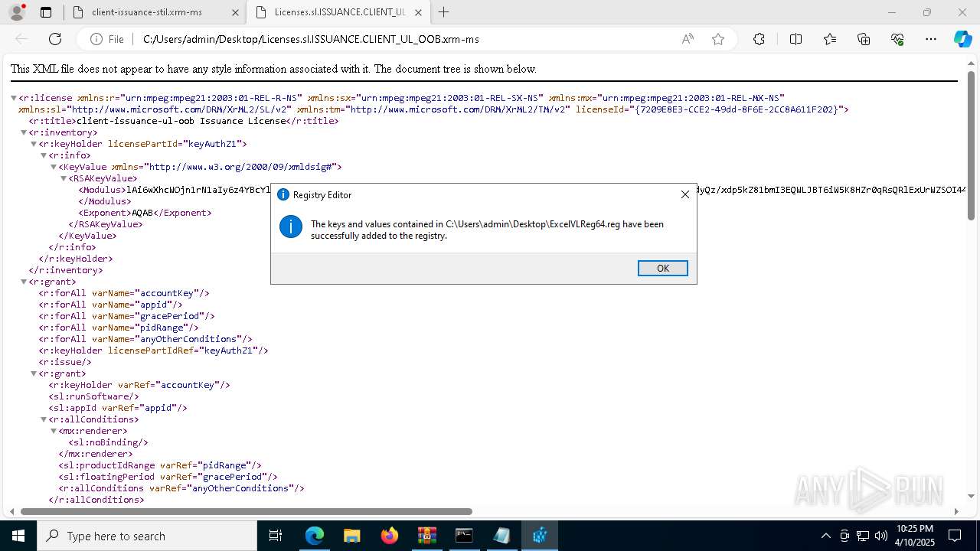
Task: Open command prompt from taskbar
Action: click(x=464, y=536)
